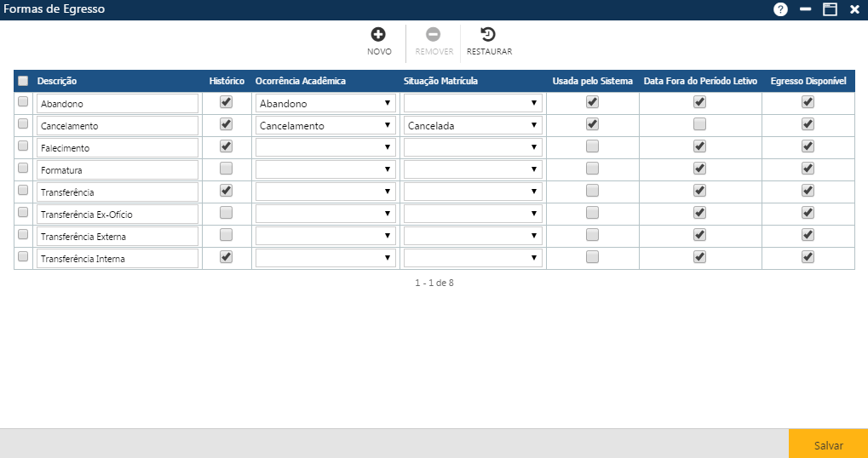The width and height of the screenshot is (868, 458).
Task: Click the Remover minus icon
Action: pos(434,35)
